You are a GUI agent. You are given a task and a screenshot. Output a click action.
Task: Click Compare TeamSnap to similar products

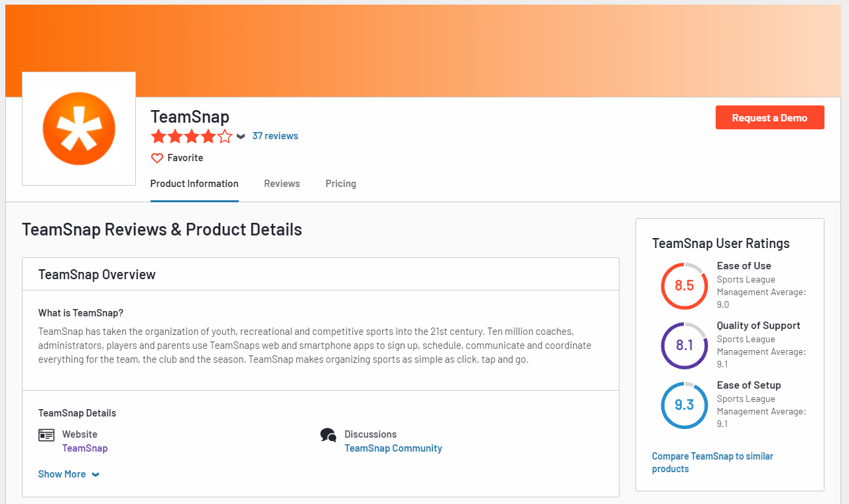(712, 462)
